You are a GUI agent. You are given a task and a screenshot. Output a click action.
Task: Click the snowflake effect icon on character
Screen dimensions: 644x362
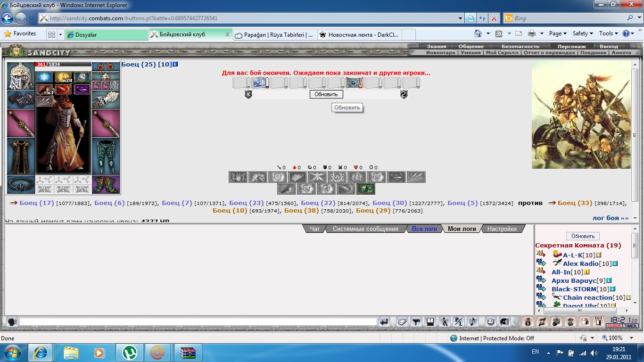click(x=45, y=77)
